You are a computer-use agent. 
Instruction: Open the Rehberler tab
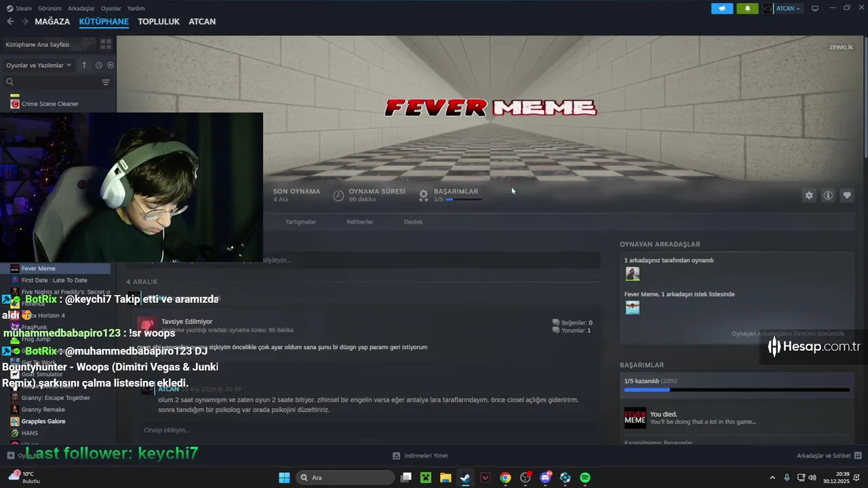[x=359, y=222]
